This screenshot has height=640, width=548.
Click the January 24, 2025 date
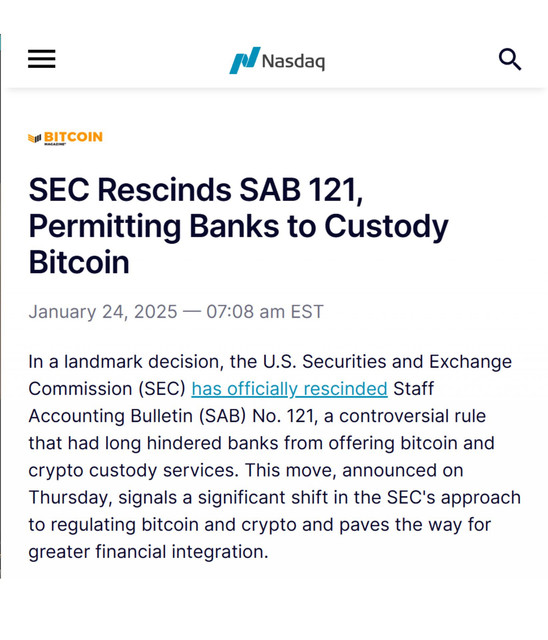pyautogui.click(x=103, y=312)
